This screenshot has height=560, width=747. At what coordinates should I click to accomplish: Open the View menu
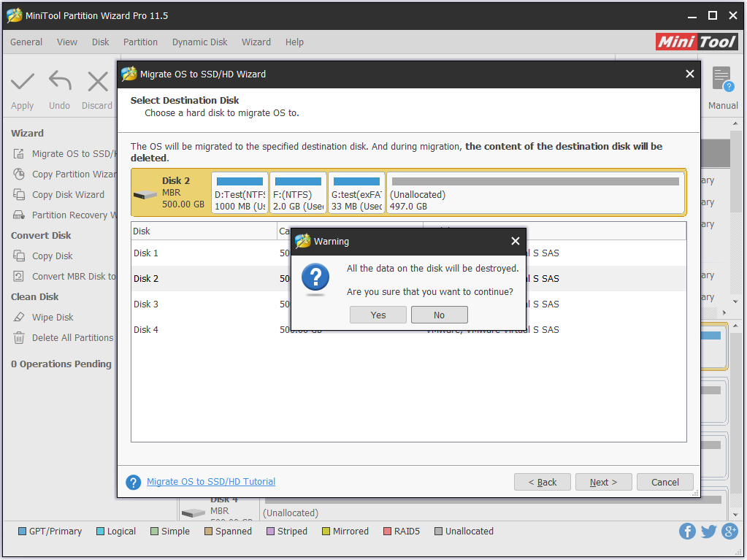pyautogui.click(x=66, y=42)
